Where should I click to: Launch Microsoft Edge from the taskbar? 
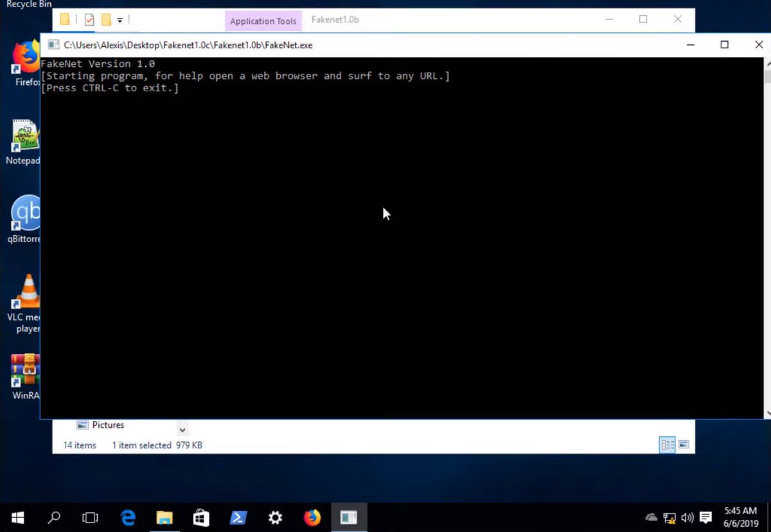coord(128,517)
